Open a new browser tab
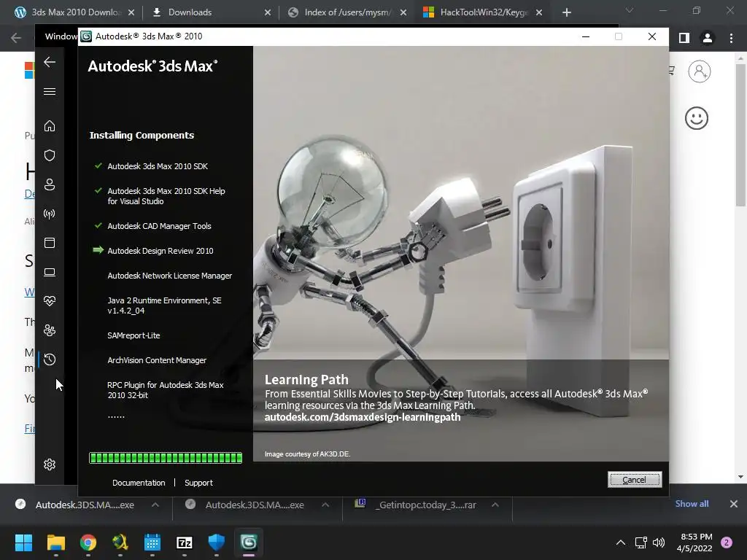Viewport: 747px width, 560px height. point(566,12)
